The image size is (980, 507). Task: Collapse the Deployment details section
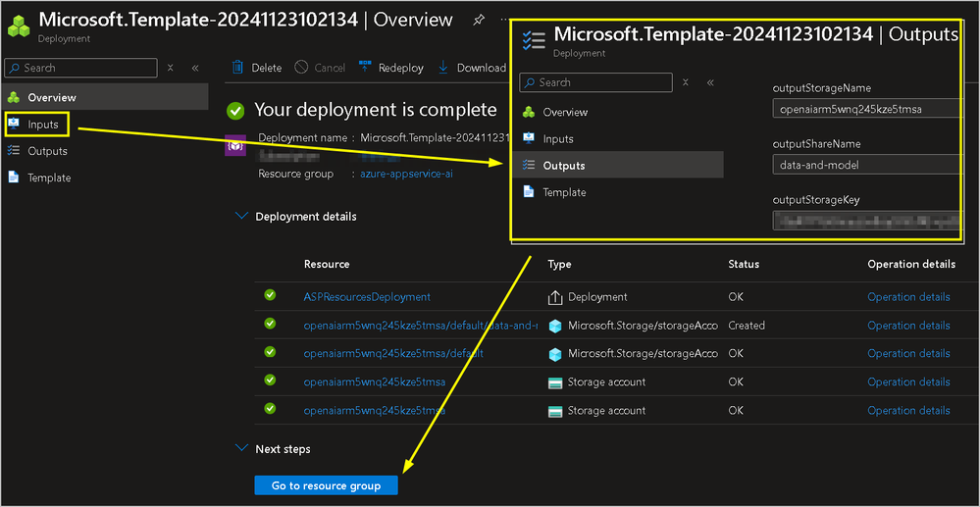click(x=240, y=217)
